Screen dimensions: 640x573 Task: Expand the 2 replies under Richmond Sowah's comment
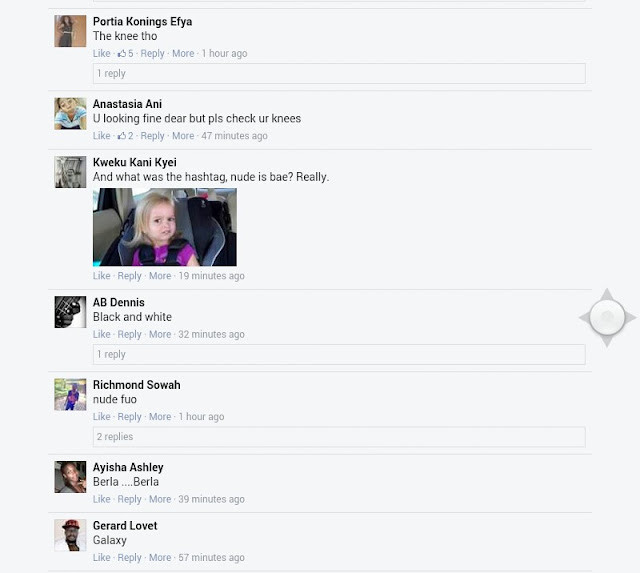339,437
